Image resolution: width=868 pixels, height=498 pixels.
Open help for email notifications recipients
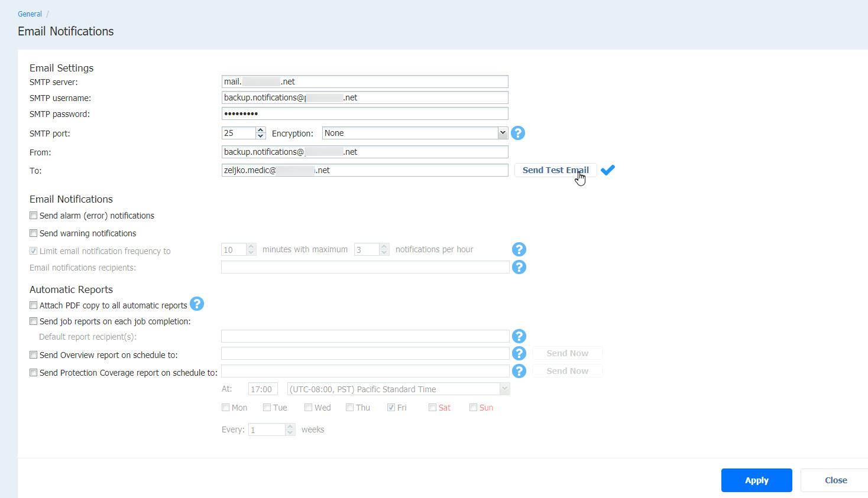519,267
